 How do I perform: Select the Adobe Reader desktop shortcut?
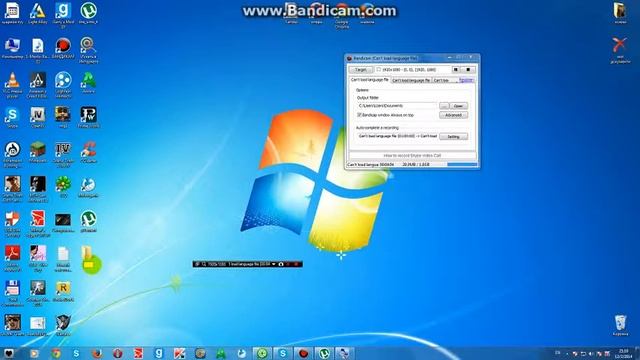(12, 259)
